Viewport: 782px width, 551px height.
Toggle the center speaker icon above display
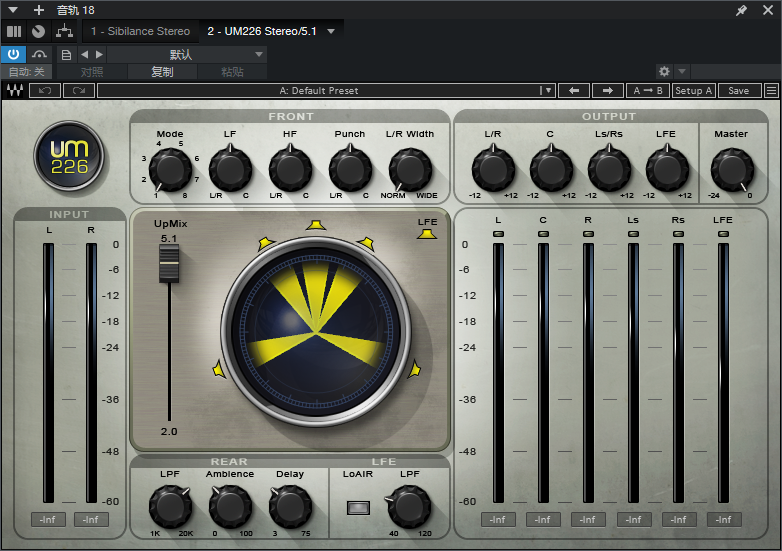316,225
